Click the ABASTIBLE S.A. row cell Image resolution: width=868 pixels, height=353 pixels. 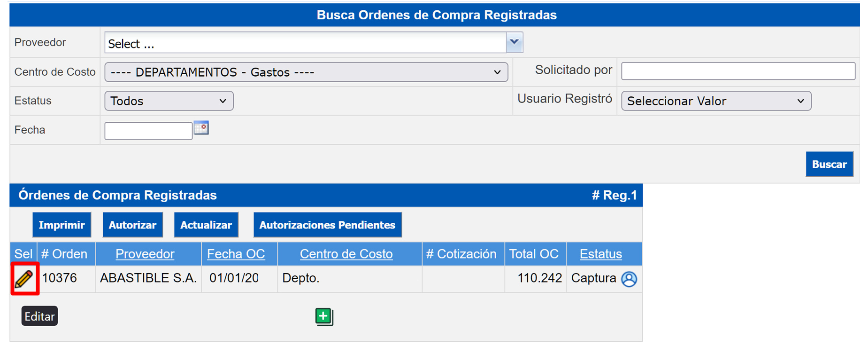[148, 278]
